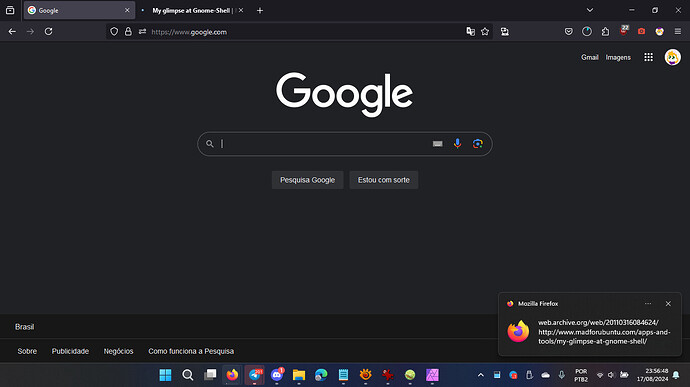Screen dimensions: 690x387
Task: Go back using the browser back arrow
Action: [12, 32]
